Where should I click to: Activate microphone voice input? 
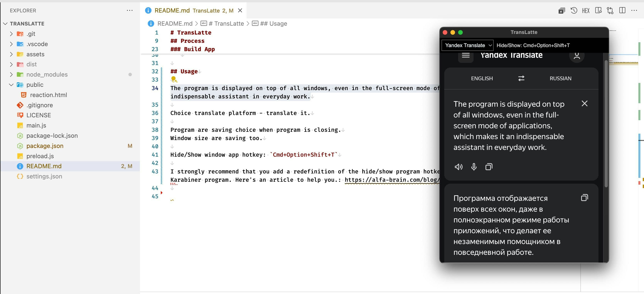[474, 167]
